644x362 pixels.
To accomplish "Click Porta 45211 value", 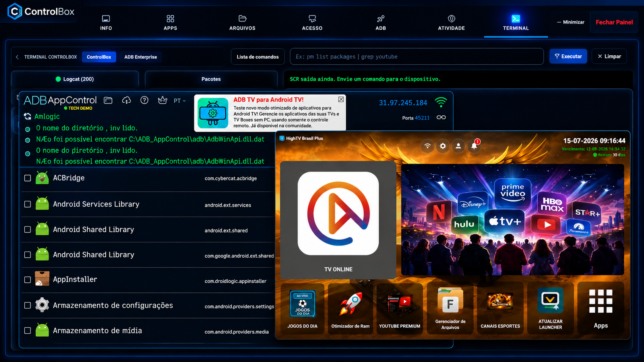I will tap(422, 118).
